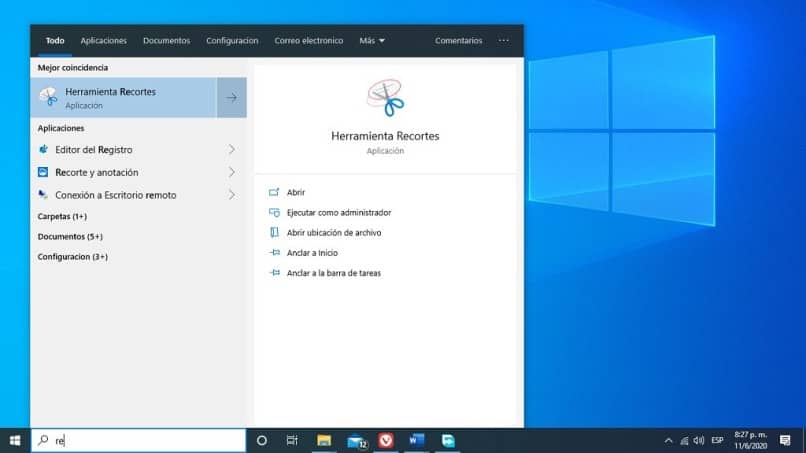Screen dimensions: 806x453
Task: Open File Explorer from the taskbar
Action: (324, 441)
